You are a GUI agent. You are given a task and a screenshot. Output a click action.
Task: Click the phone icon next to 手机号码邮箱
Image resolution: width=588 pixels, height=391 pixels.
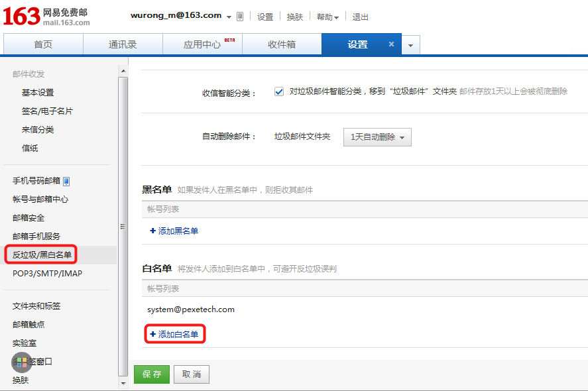click(66, 181)
